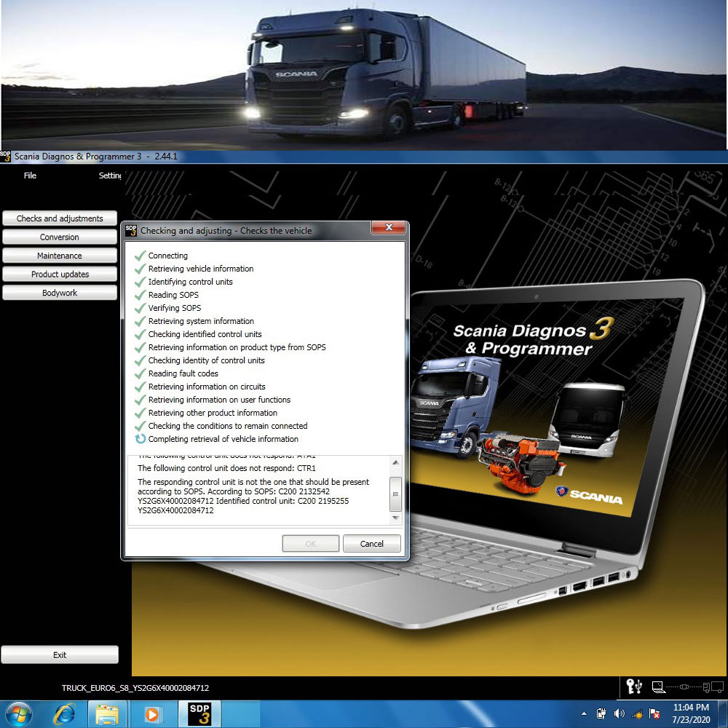Click the key icon in the status bar
The height and width of the screenshot is (728, 728).
tap(629, 686)
